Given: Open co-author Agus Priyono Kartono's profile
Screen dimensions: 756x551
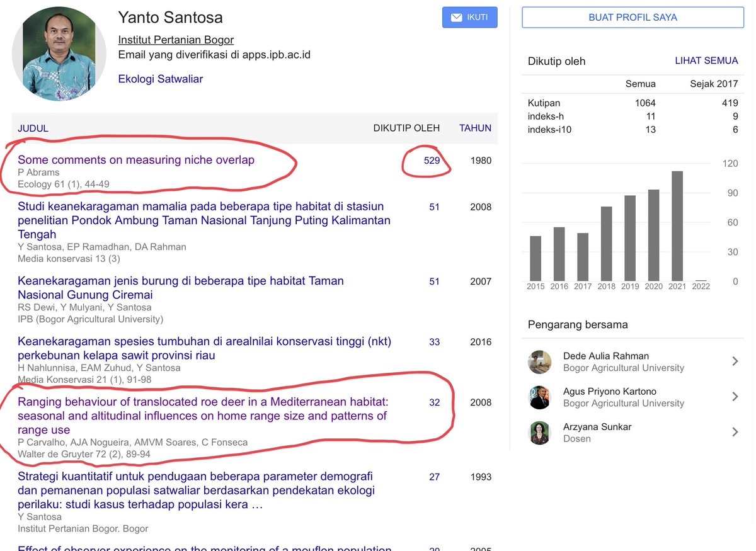Looking at the screenshot, I should pyautogui.click(x=609, y=391).
